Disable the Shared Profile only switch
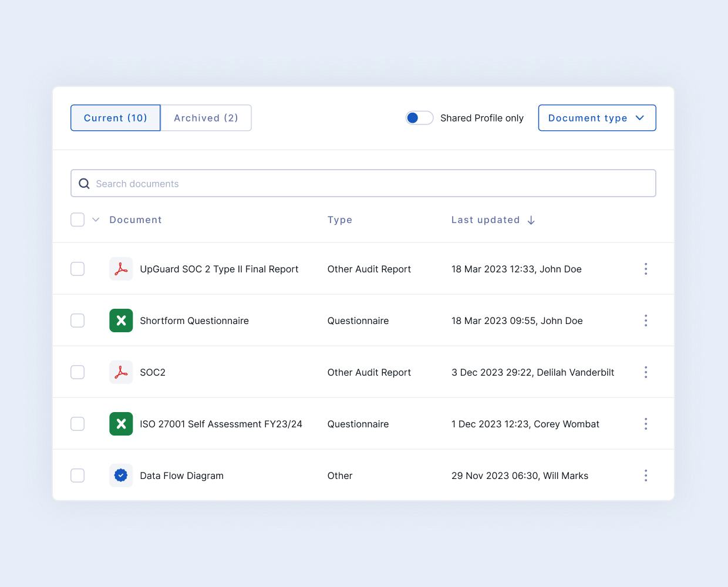This screenshot has width=728, height=587. tap(420, 117)
